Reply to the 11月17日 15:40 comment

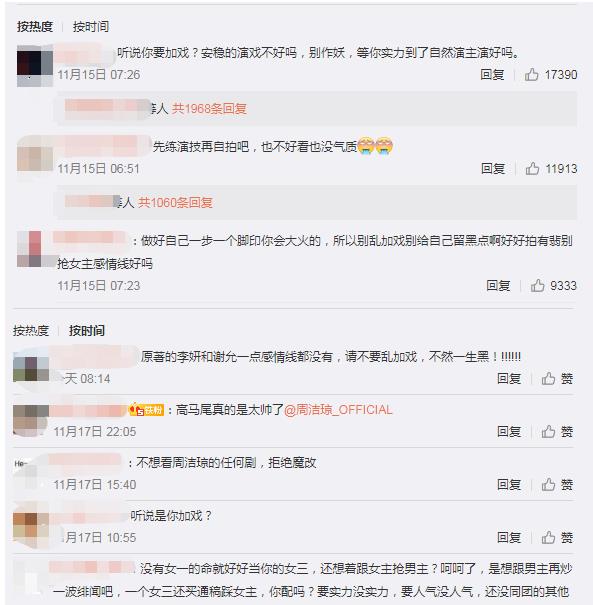coord(509,484)
